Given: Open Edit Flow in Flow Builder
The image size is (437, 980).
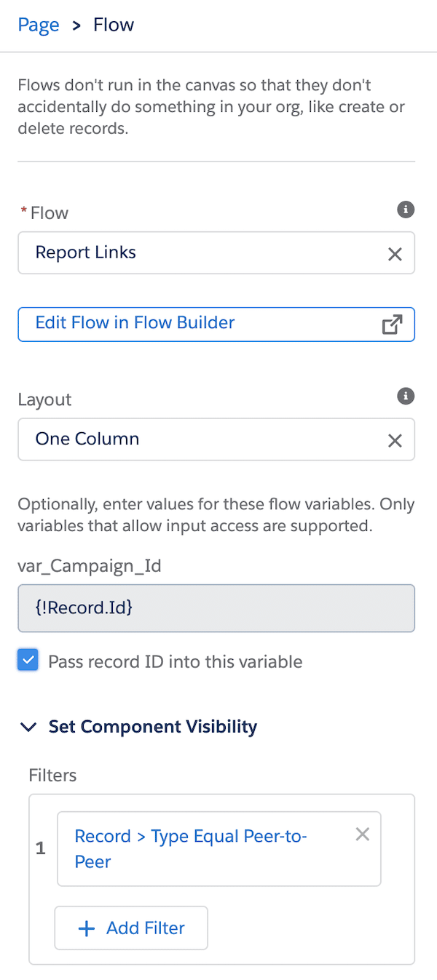Looking at the screenshot, I should click(216, 324).
